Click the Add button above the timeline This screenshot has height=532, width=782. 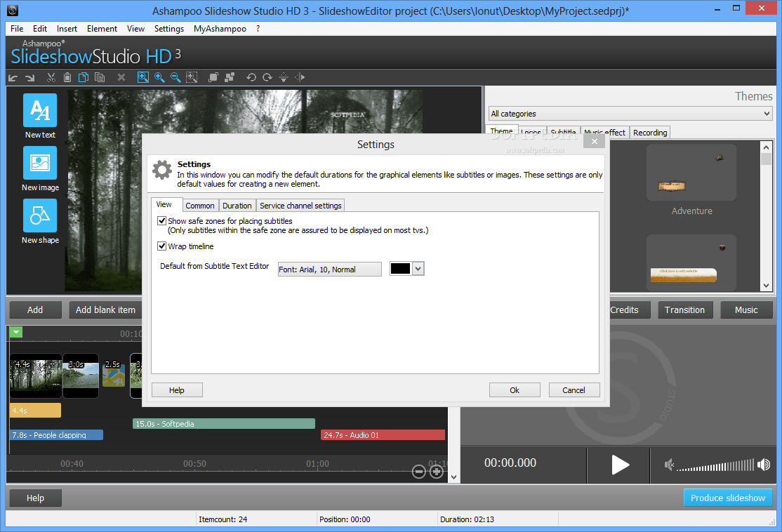pos(35,310)
